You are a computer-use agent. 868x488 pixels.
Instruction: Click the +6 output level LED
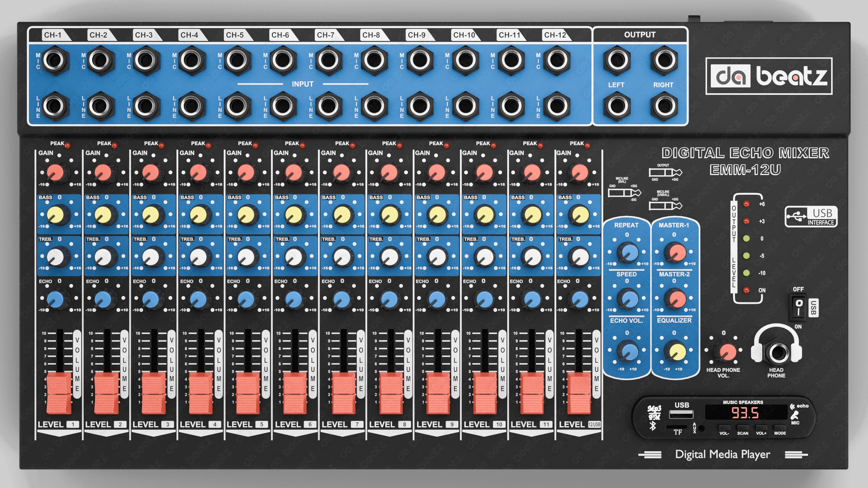[746, 204]
